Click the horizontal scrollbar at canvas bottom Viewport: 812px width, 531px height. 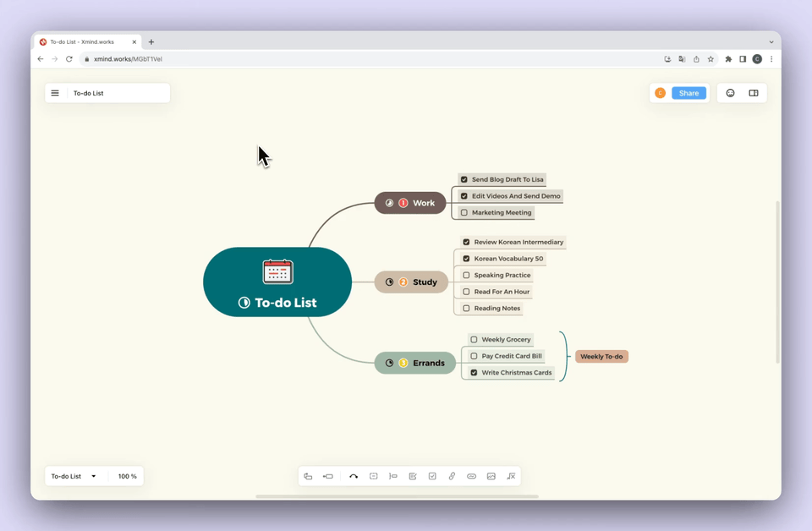pyautogui.click(x=397, y=496)
